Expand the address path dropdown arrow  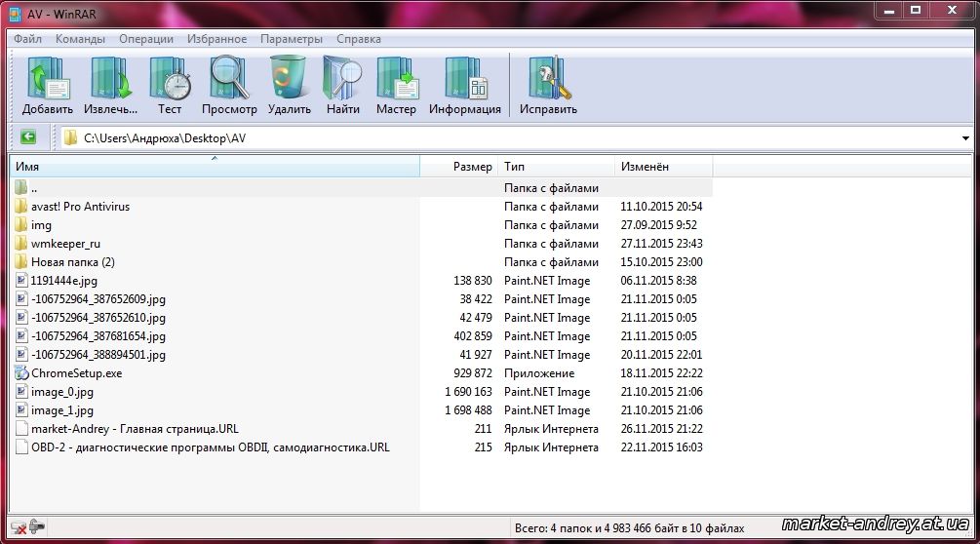click(964, 138)
